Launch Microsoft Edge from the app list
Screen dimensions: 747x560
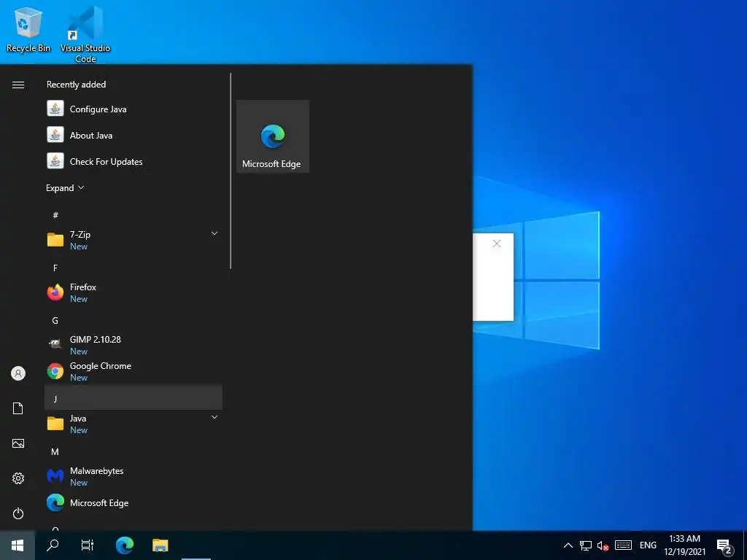click(133, 503)
